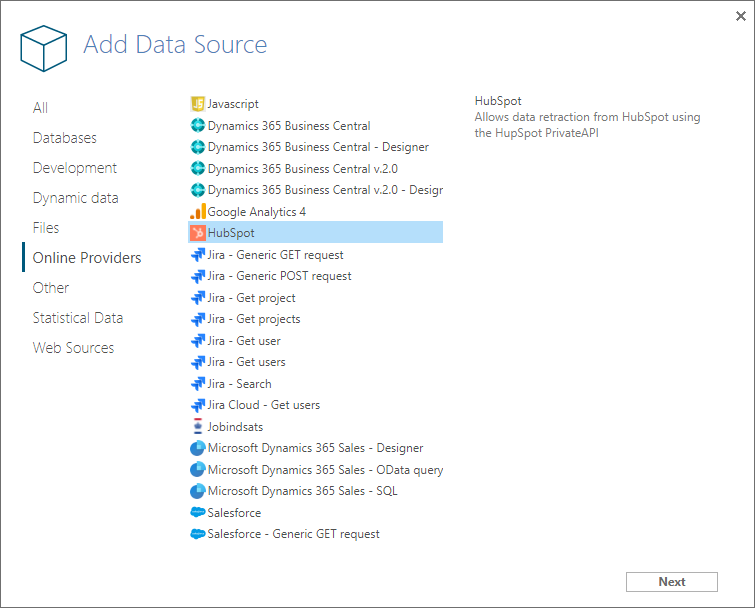Pick the Jira - Get projects entry
Screen dimensions: 755x608
[315, 319]
